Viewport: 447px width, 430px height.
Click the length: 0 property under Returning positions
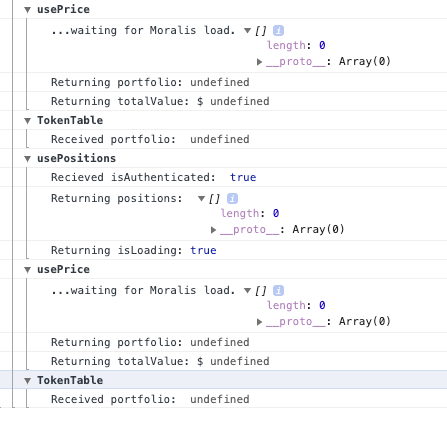(250, 213)
